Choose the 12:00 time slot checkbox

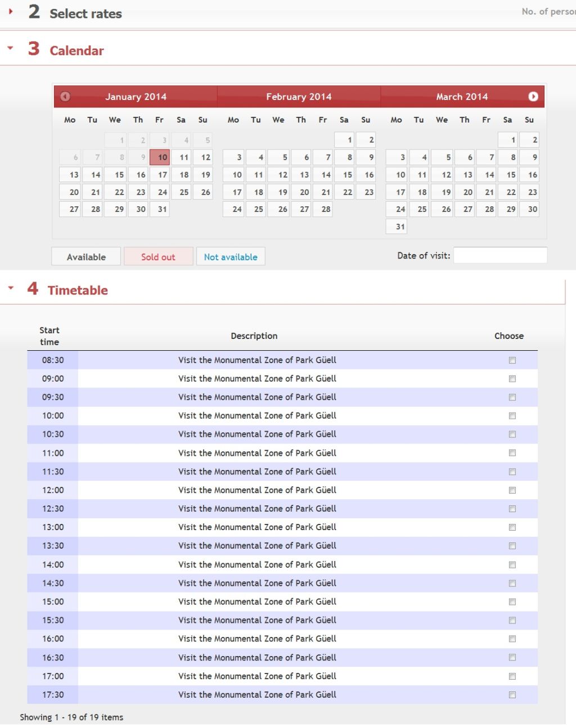click(x=512, y=490)
